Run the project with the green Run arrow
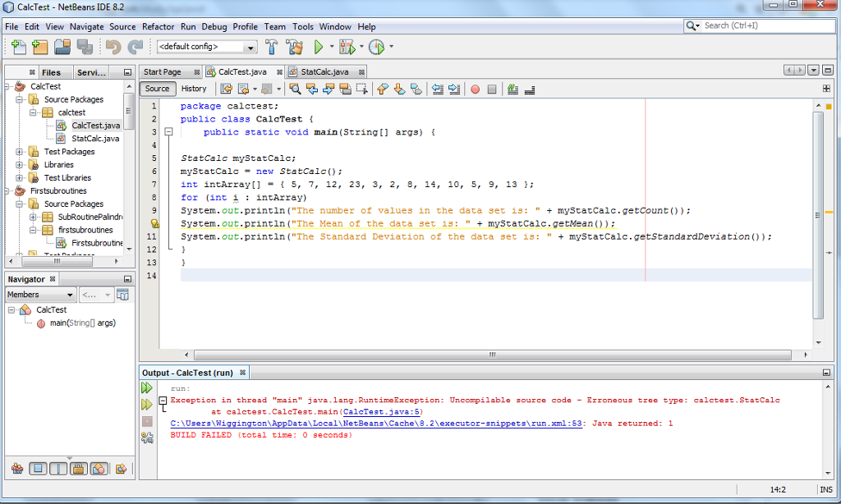 click(x=317, y=47)
